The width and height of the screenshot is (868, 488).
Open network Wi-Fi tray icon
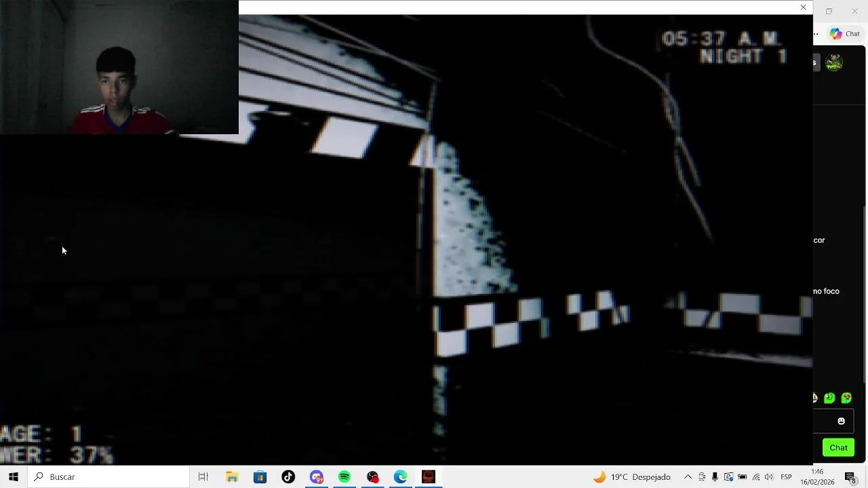click(x=755, y=476)
